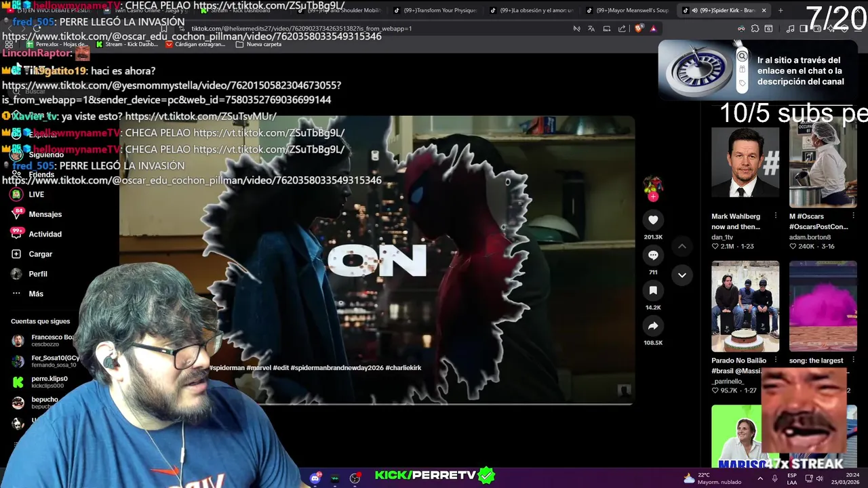The width and height of the screenshot is (868, 488).
Task: Expand hidden system tray icons chevron
Action: point(759,479)
